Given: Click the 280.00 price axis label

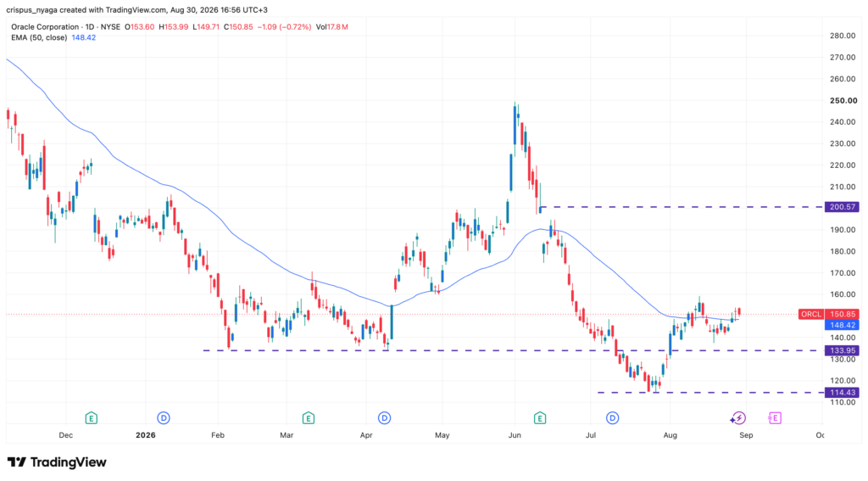Looking at the screenshot, I should [843, 36].
